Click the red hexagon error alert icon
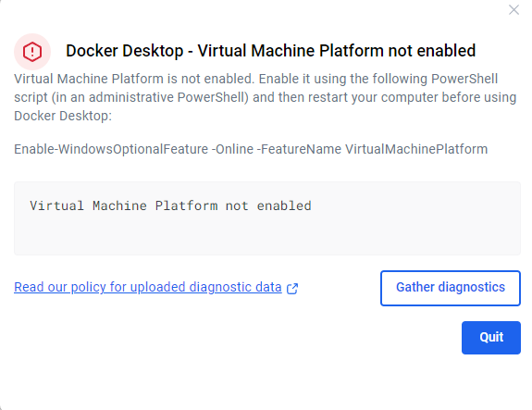The width and height of the screenshot is (532, 410). click(32, 52)
